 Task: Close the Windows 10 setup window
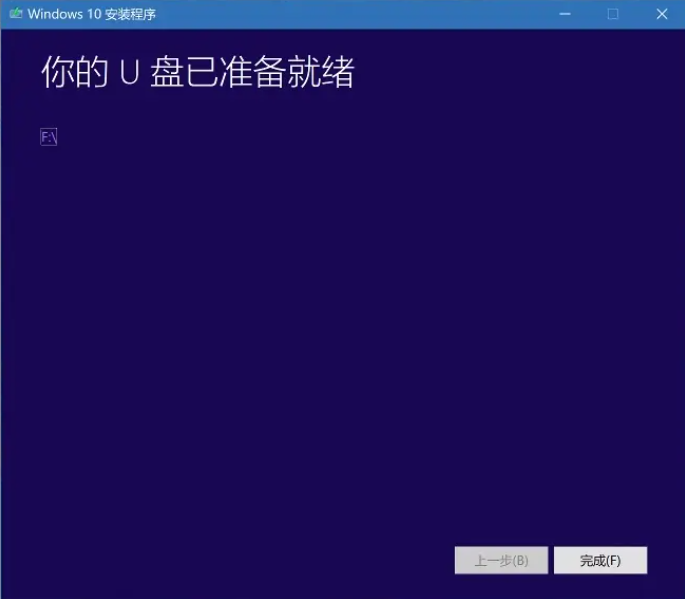click(x=662, y=14)
